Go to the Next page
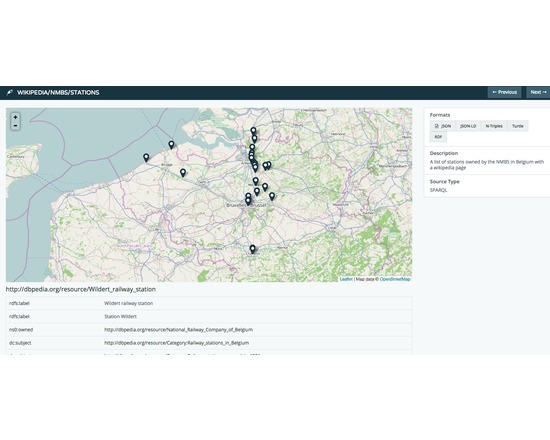 (538, 92)
